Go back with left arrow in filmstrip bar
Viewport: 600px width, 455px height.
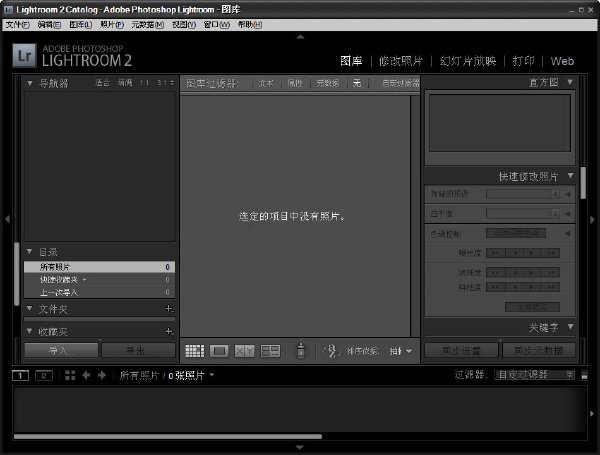(x=86, y=375)
